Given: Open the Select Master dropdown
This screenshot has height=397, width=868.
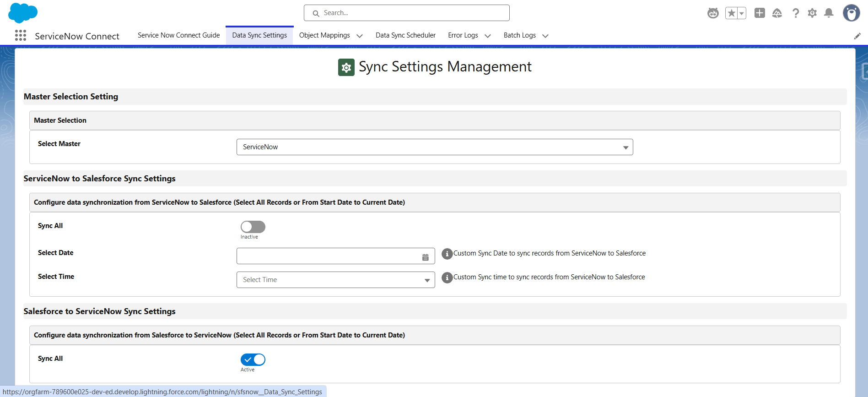Looking at the screenshot, I should [x=435, y=147].
